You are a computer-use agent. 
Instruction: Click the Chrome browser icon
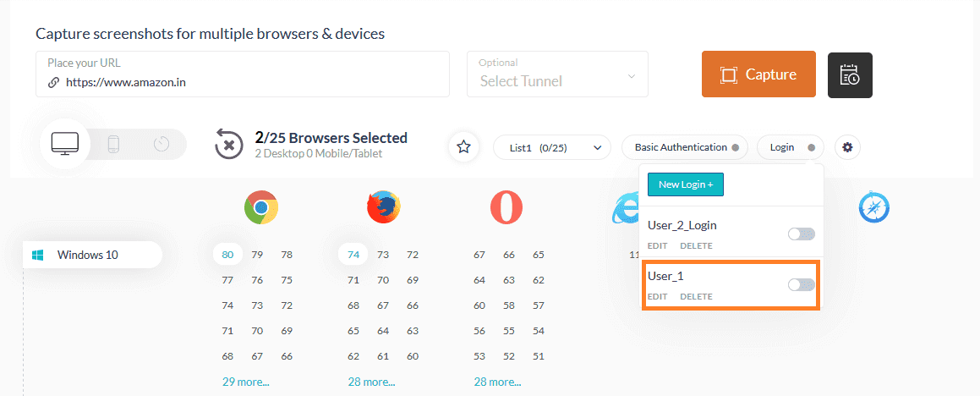(261, 207)
